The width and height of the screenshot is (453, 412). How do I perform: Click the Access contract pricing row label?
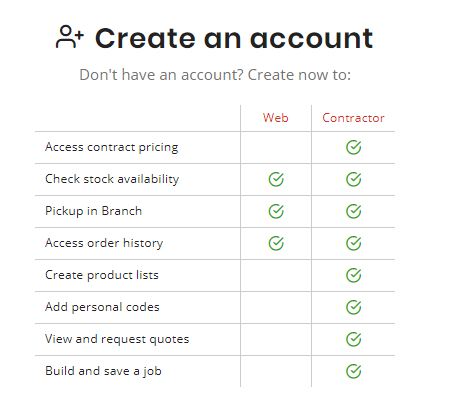click(x=112, y=147)
